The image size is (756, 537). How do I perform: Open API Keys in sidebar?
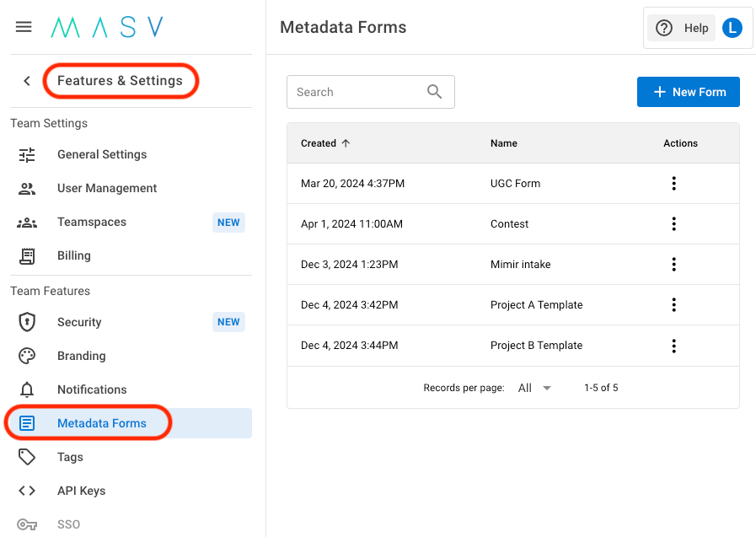point(131,491)
